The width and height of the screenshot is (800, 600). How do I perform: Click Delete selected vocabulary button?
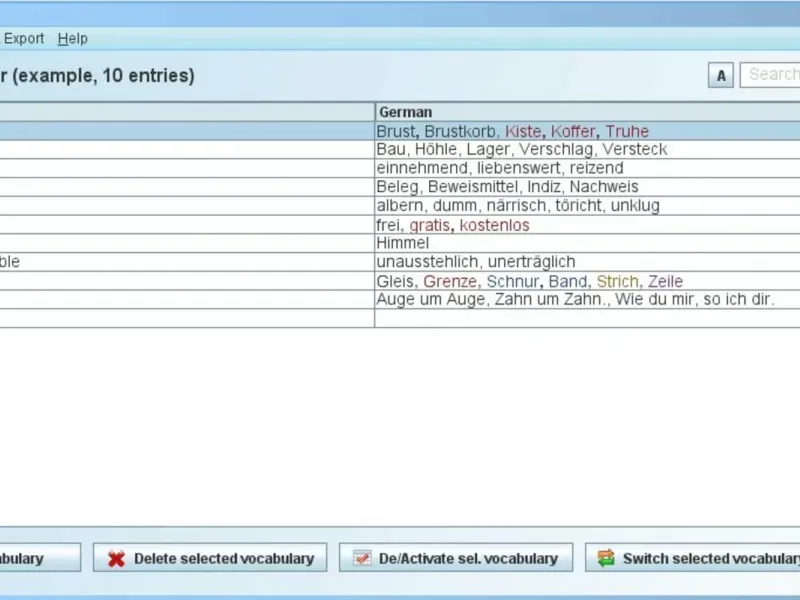(x=210, y=558)
